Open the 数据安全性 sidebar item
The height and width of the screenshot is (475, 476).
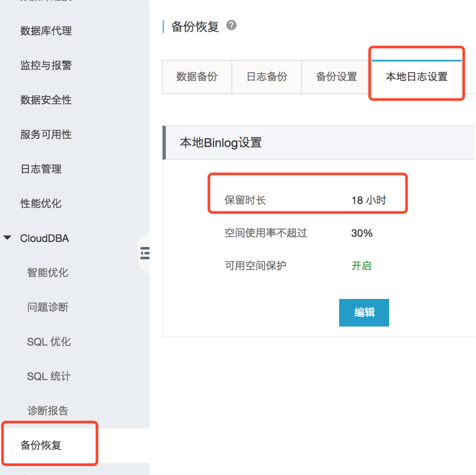point(46,100)
